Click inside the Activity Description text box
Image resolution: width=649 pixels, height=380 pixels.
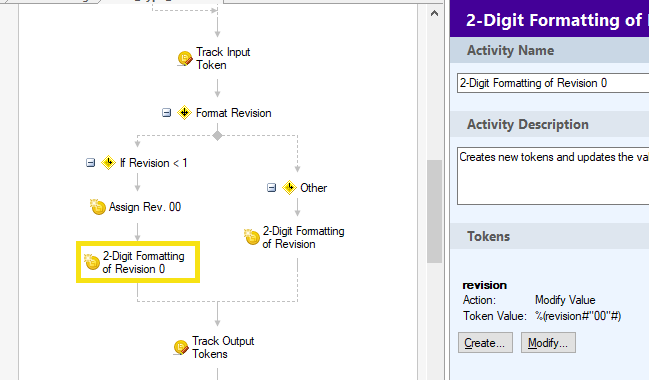pos(553,176)
